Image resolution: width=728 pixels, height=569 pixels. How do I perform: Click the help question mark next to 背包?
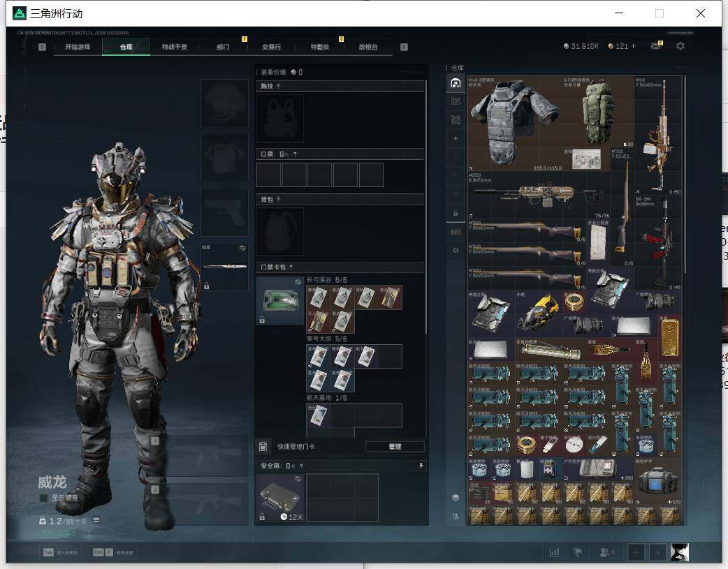(278, 200)
